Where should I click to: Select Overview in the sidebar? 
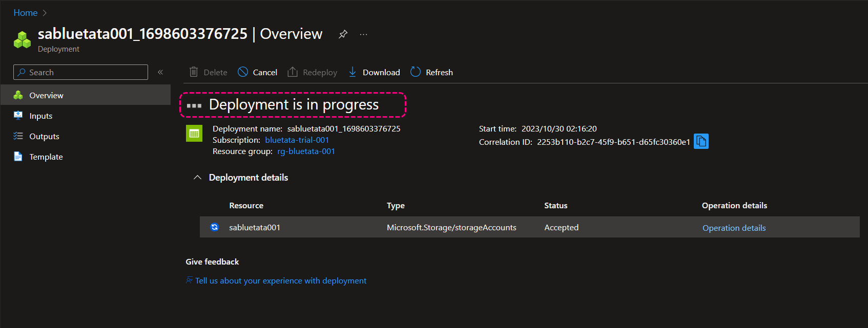tap(86, 95)
